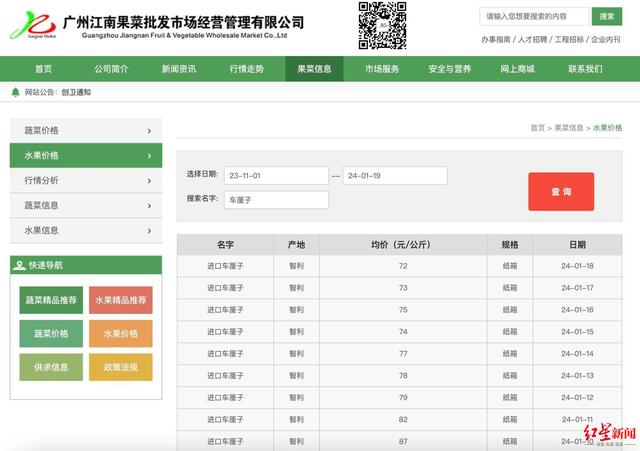Expand the 蔬菜价格 sidebar chevron
The image size is (640, 451).
click(149, 131)
